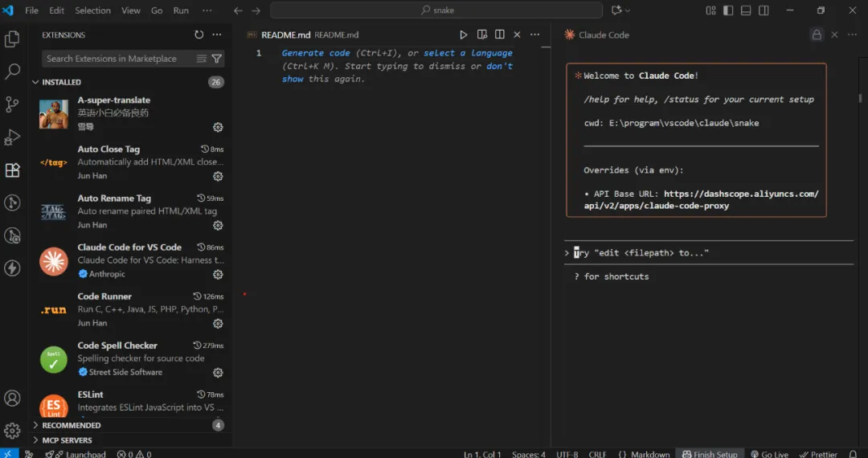Viewport: 868px width, 458px height.
Task: Open Source Control from the activity bar
Action: [12, 104]
